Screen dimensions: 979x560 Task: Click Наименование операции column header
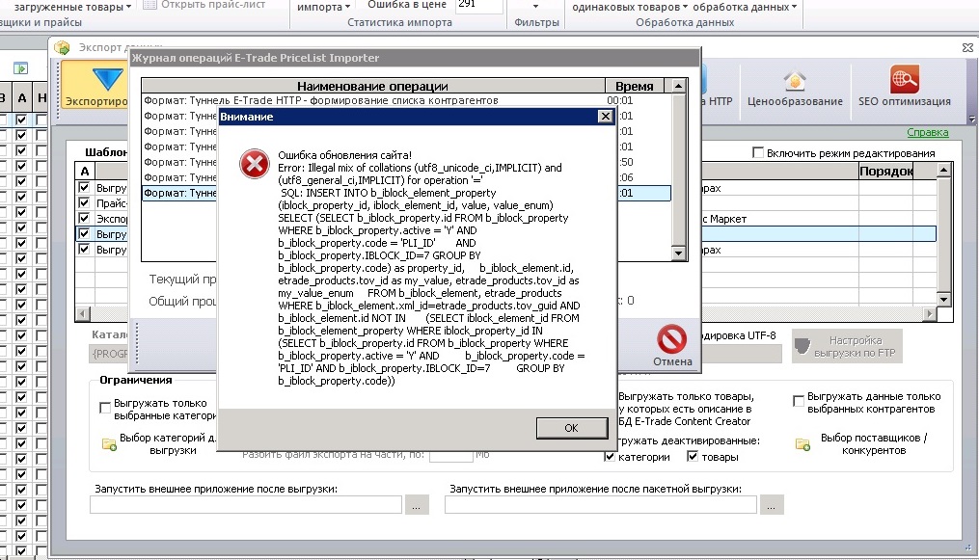(x=372, y=86)
